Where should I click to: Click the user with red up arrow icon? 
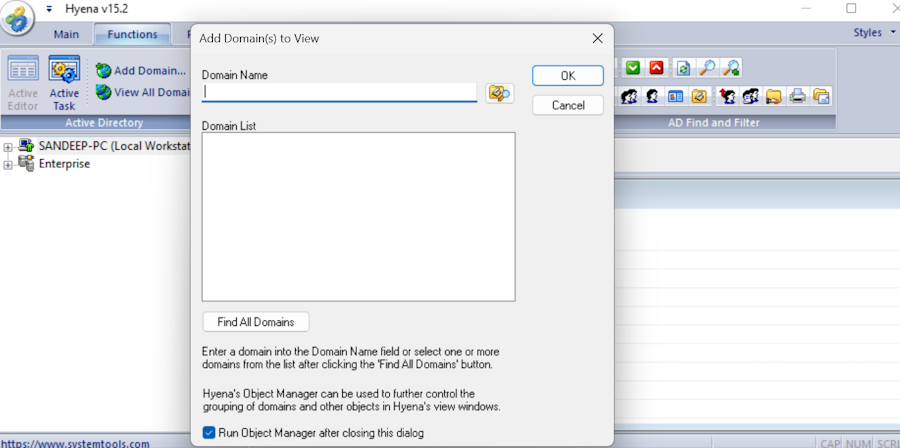click(728, 96)
